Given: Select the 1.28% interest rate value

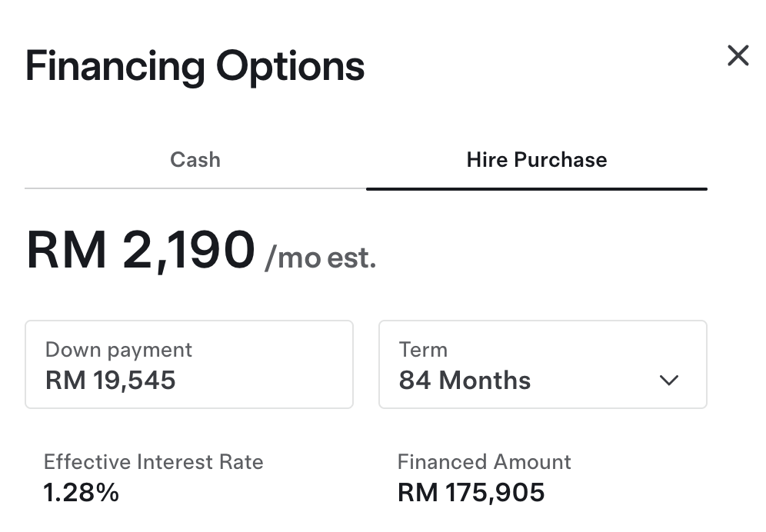Looking at the screenshot, I should pyautogui.click(x=81, y=493).
